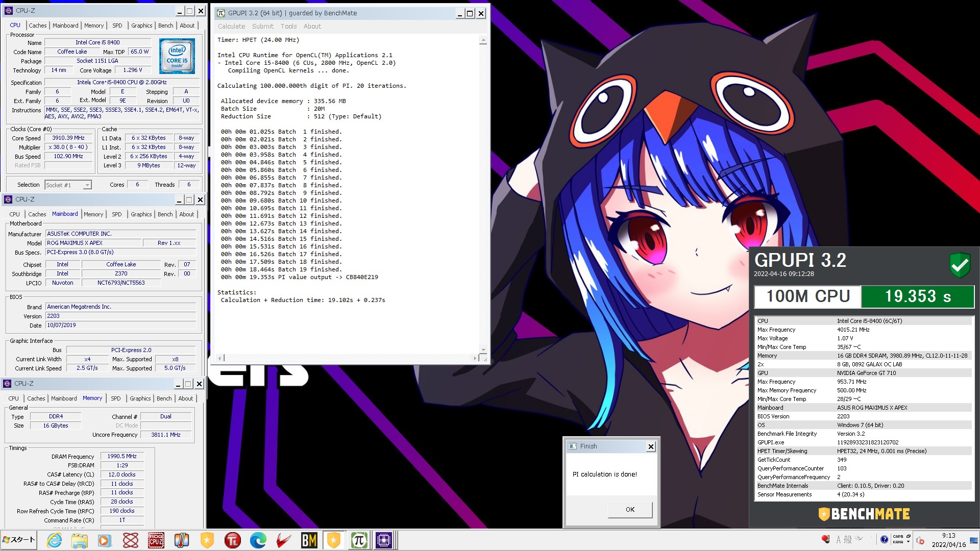Image resolution: width=980 pixels, height=551 pixels.
Task: Click the ROG MAXIMUS X APEX model field
Action: pyautogui.click(x=93, y=243)
